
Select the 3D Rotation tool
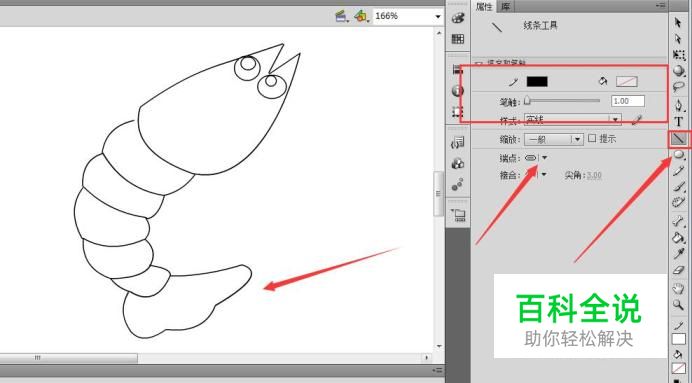point(679,71)
